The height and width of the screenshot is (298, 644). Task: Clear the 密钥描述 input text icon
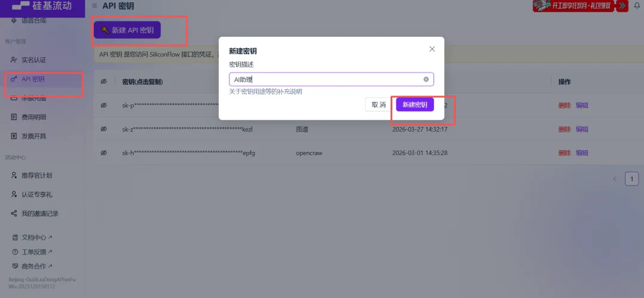[x=426, y=79]
